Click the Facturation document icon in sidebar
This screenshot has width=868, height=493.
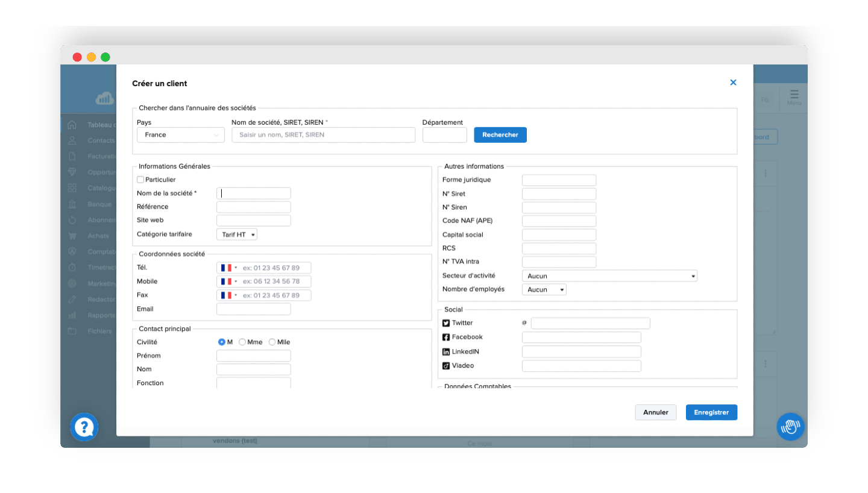pyautogui.click(x=72, y=156)
